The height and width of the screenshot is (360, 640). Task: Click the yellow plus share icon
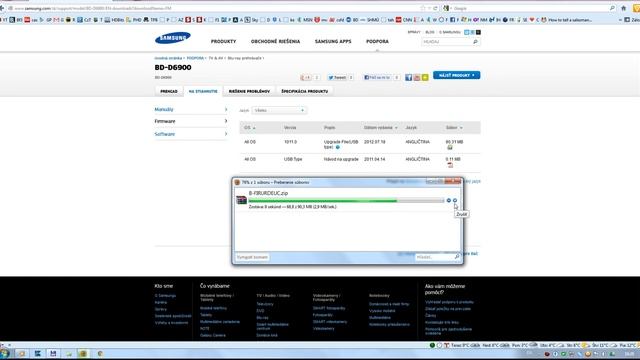[425, 77]
